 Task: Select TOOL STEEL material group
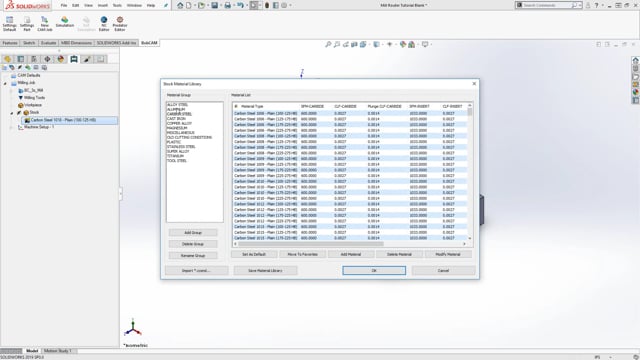click(177, 161)
